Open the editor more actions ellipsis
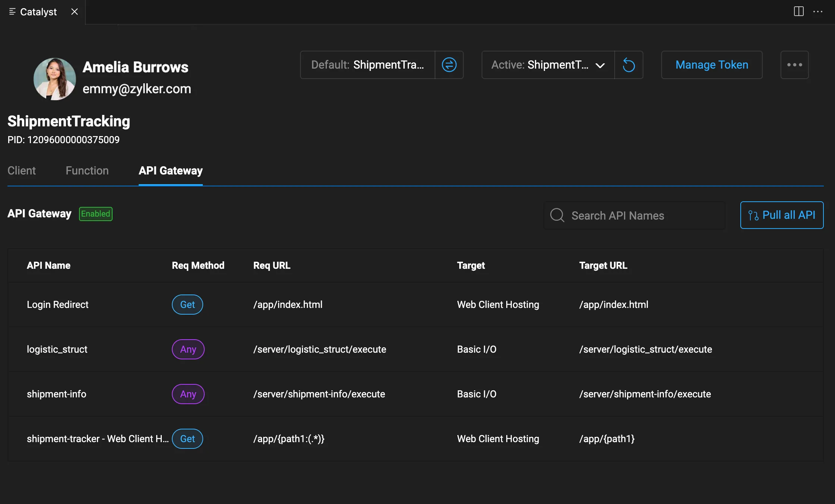 point(818,12)
